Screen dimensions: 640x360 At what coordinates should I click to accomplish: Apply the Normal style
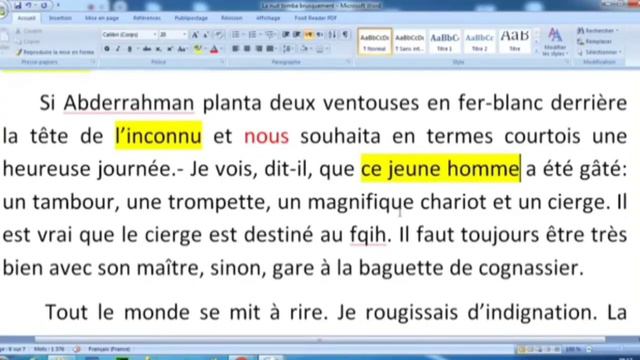(x=374, y=42)
